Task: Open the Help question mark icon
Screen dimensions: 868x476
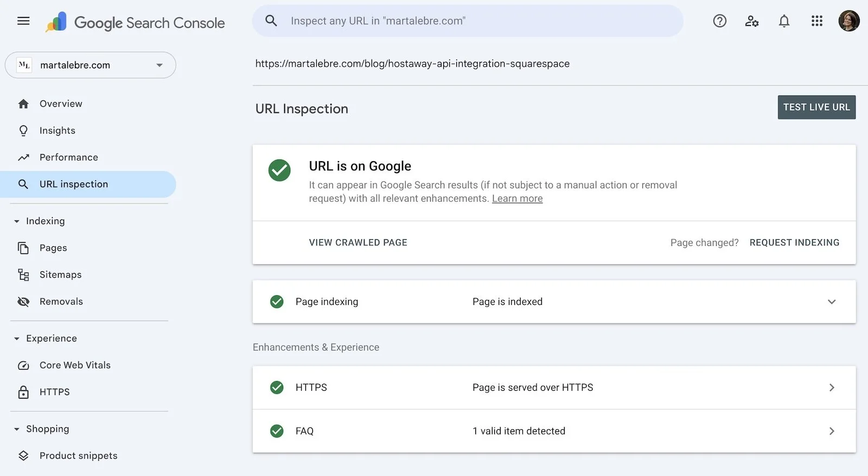Action: [x=719, y=21]
